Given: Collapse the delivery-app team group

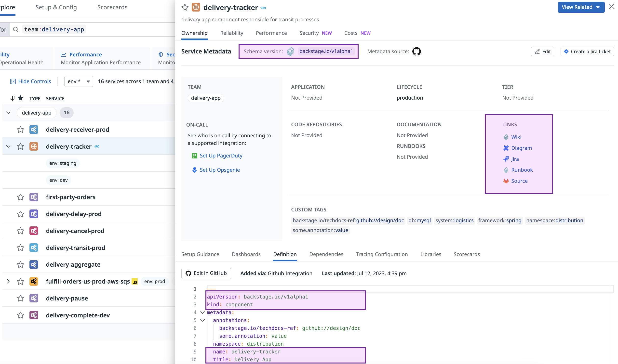Looking at the screenshot, I should click(8, 113).
